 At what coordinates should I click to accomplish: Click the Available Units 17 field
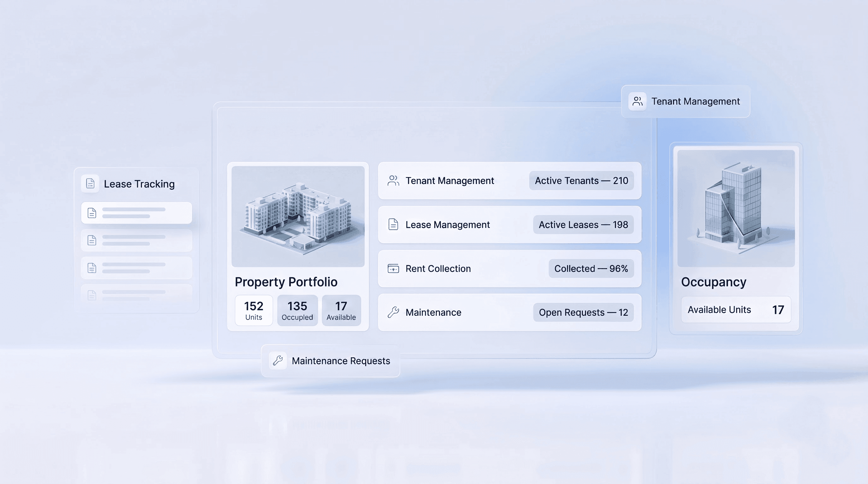(x=736, y=310)
